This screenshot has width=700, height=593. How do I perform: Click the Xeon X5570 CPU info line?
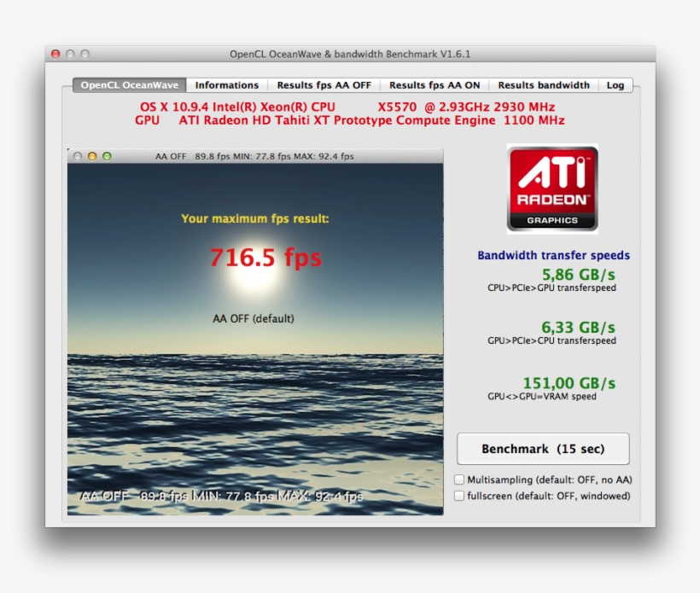[348, 107]
